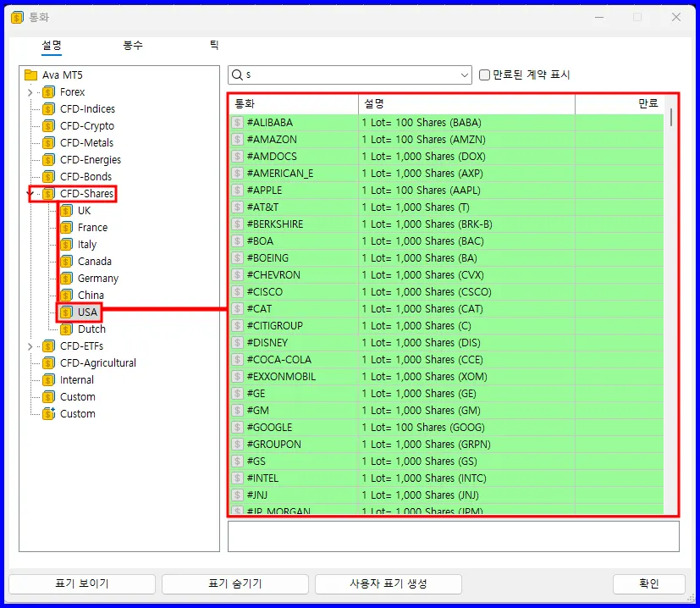Click the symbol list vertical scrollbar thumb

pos(671,118)
